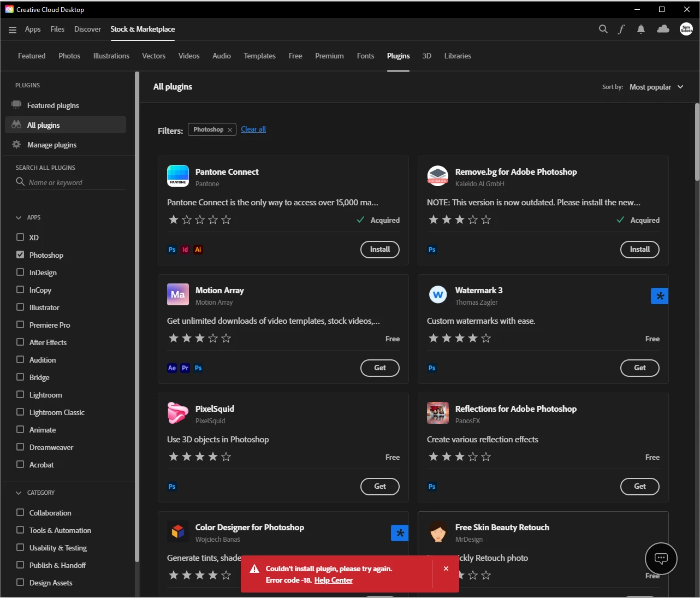Click the Premiere Pro icon on Motion Array card

pyautogui.click(x=185, y=368)
